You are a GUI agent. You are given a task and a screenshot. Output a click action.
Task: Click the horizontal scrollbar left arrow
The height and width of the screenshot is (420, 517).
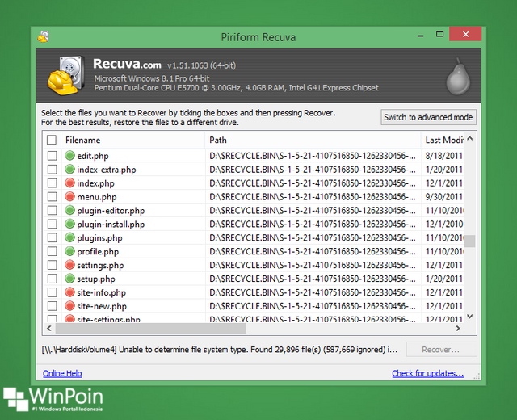click(x=49, y=329)
